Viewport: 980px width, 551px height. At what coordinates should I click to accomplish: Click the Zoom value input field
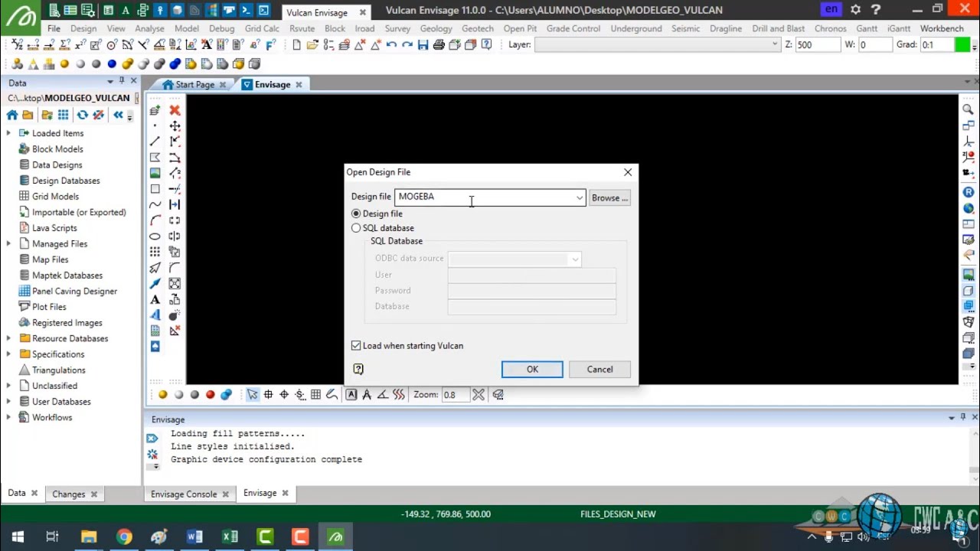point(454,395)
